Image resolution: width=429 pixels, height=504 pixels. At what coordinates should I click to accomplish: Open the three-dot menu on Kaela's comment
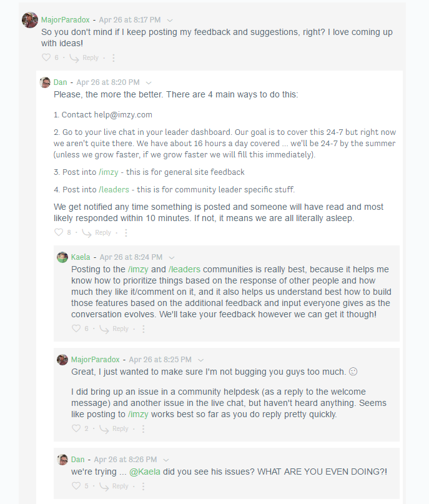point(143,329)
